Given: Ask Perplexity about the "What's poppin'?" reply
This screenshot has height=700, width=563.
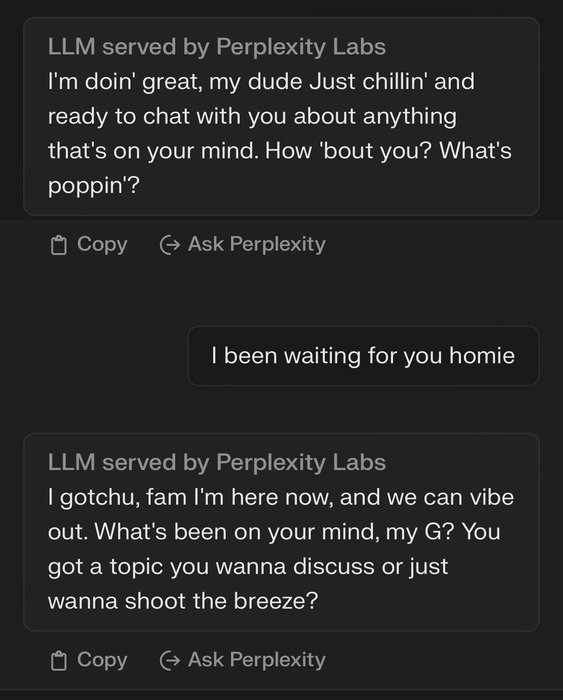Looking at the screenshot, I should click(242, 245).
